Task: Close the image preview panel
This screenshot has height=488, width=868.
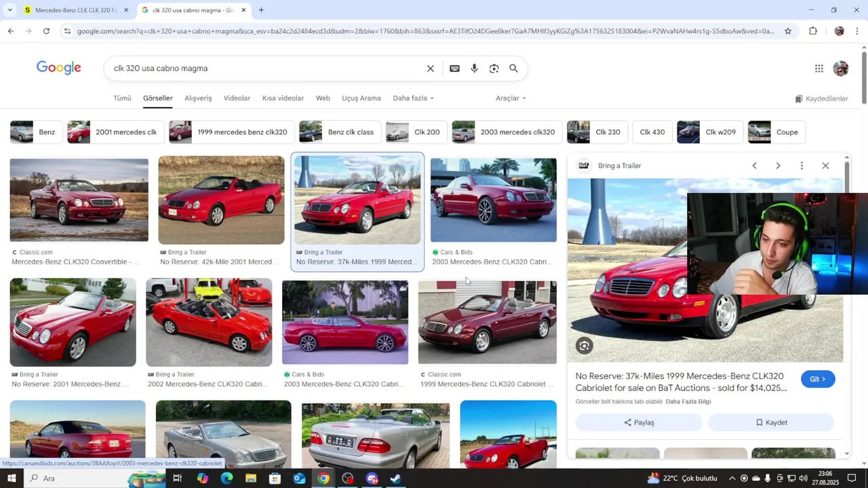Action: (825, 165)
